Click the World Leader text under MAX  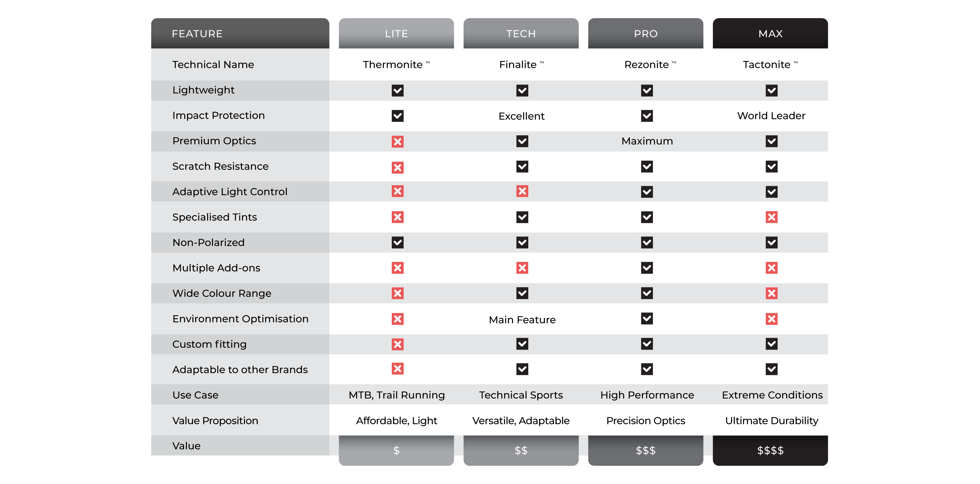[771, 116]
